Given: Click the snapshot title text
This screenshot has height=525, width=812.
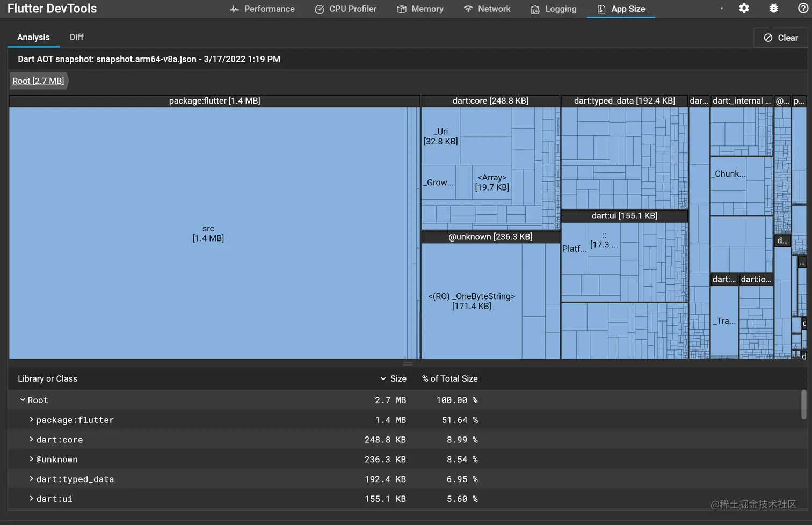Looking at the screenshot, I should [x=149, y=59].
